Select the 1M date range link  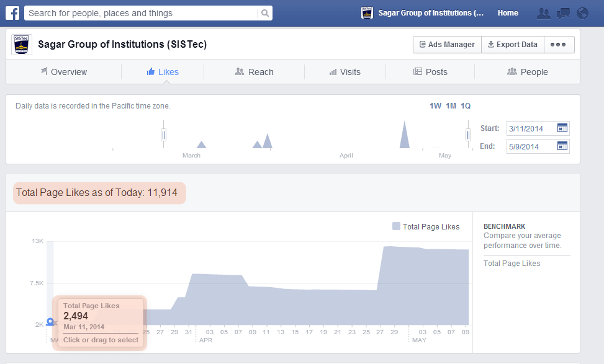(451, 105)
